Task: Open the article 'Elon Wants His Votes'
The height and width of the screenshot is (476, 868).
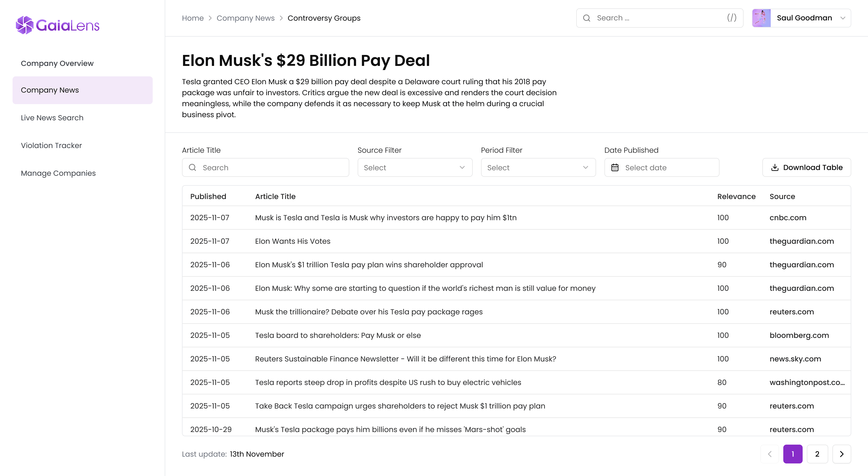Action: [293, 241]
